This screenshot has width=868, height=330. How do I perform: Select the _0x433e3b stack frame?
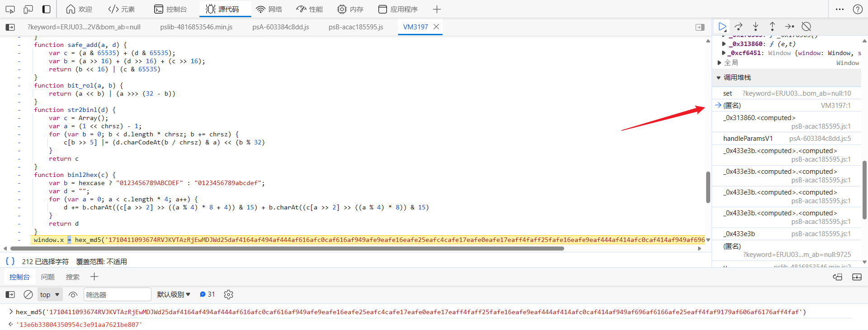click(787, 234)
